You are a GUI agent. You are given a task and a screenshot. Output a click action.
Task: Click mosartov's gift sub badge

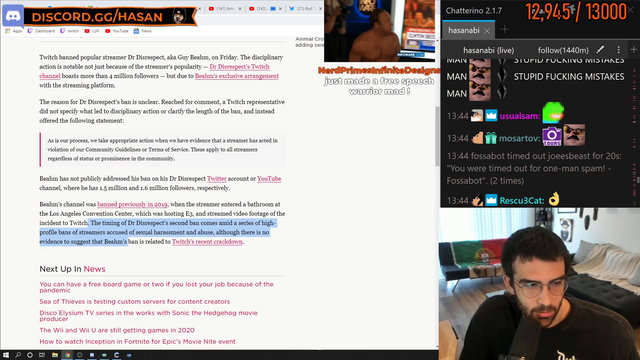[491, 138]
